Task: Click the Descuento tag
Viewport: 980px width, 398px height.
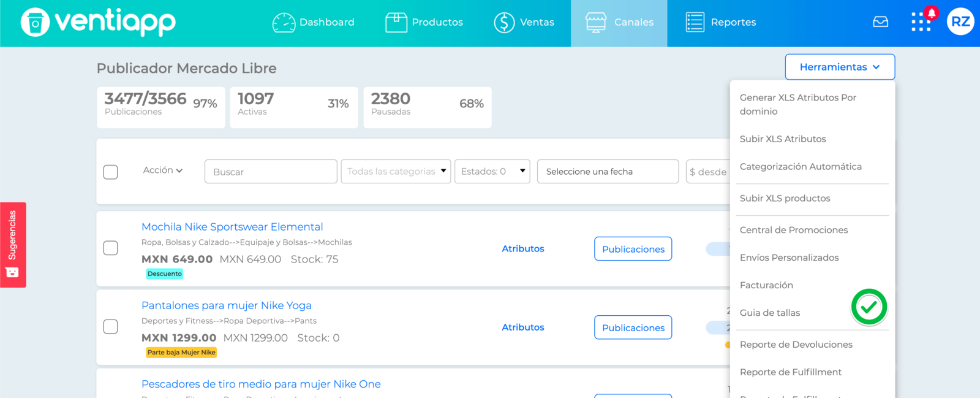Action: (x=165, y=274)
